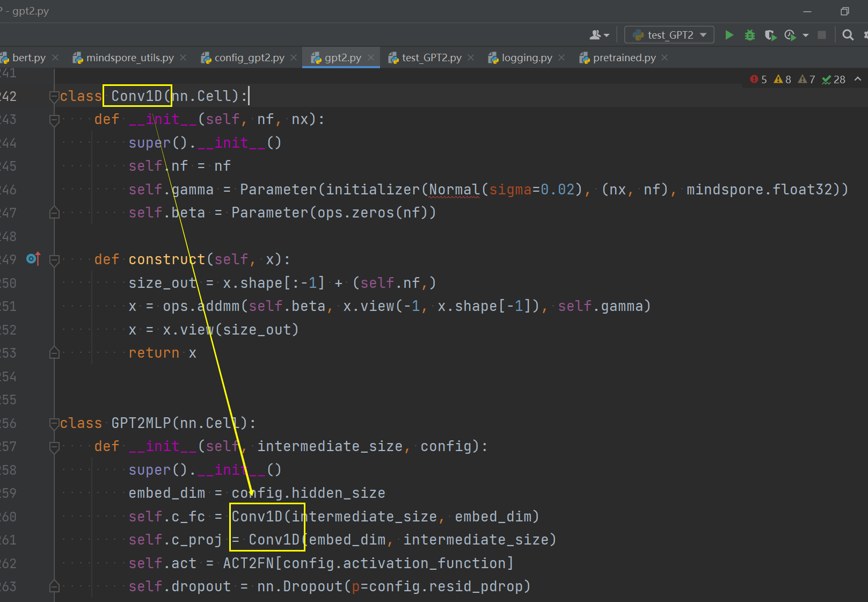Click fold end marker at return x
Screen dimensions: 868x602
click(54, 353)
